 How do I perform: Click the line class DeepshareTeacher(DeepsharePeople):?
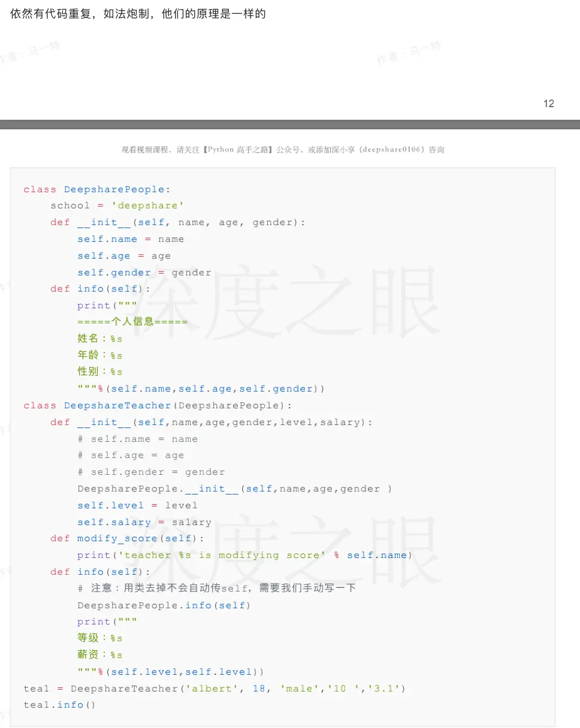pyautogui.click(x=158, y=405)
